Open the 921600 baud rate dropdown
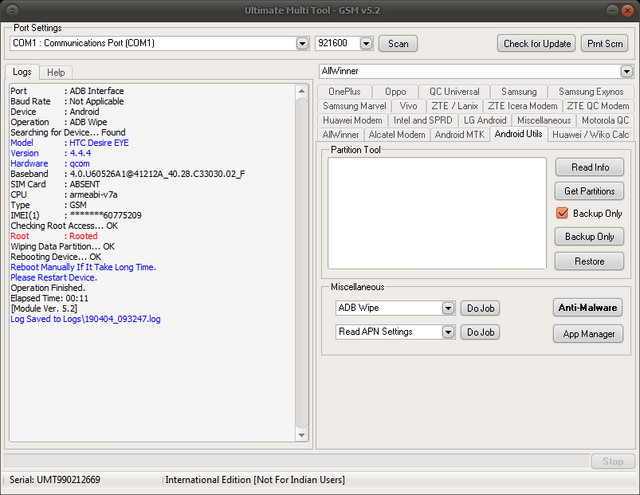Screen dimensions: 640x495 coord(366,43)
